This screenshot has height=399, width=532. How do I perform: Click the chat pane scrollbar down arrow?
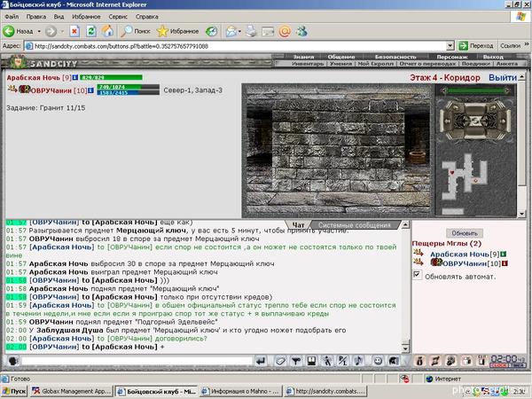(x=405, y=348)
